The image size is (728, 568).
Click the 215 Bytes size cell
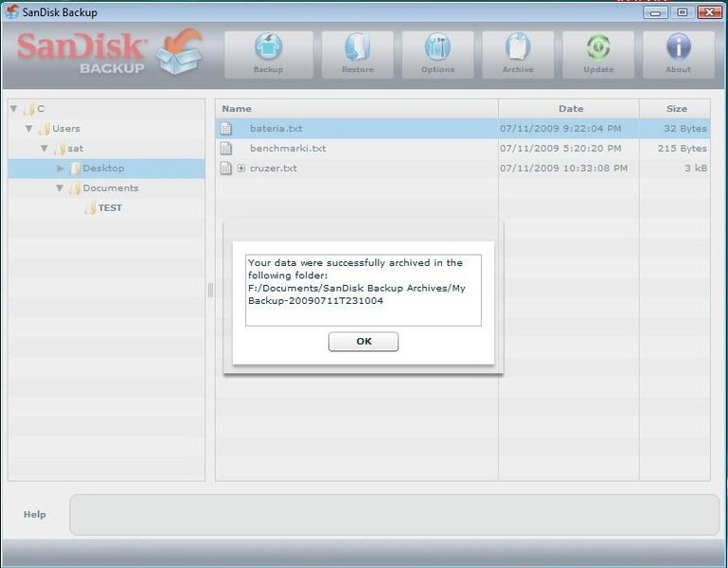683,149
